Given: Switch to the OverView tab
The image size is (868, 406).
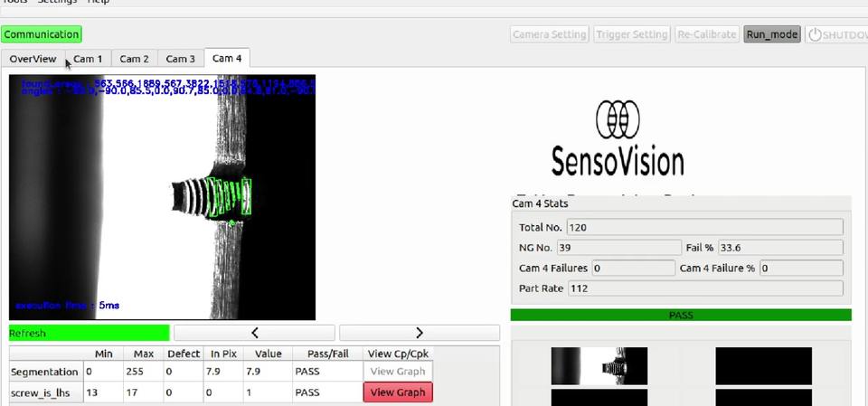Looking at the screenshot, I should pos(33,59).
